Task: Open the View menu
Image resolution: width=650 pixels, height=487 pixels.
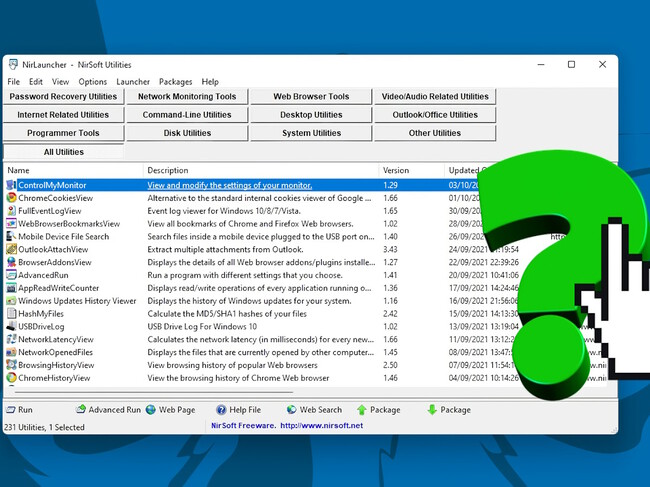Action: click(x=60, y=82)
